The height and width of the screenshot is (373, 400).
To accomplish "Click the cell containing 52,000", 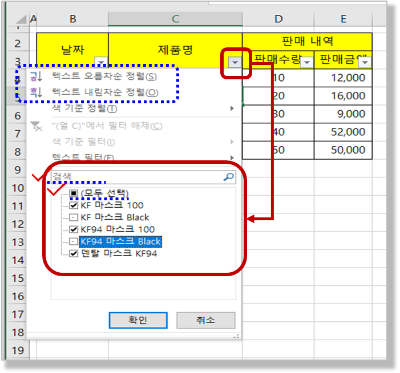I will [x=343, y=132].
